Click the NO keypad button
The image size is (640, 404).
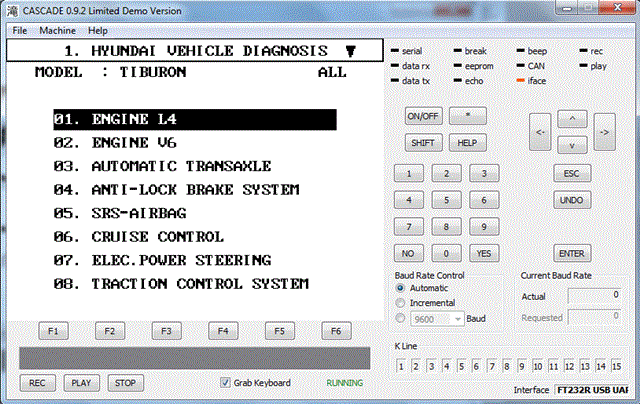(x=409, y=254)
